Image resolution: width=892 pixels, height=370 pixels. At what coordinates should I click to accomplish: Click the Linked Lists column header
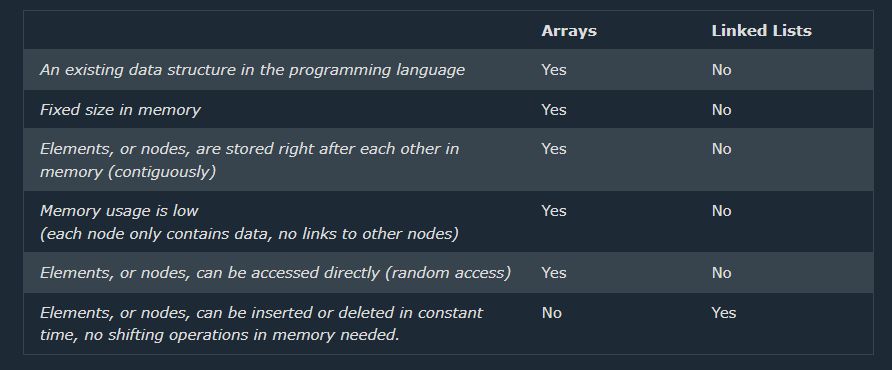[761, 31]
